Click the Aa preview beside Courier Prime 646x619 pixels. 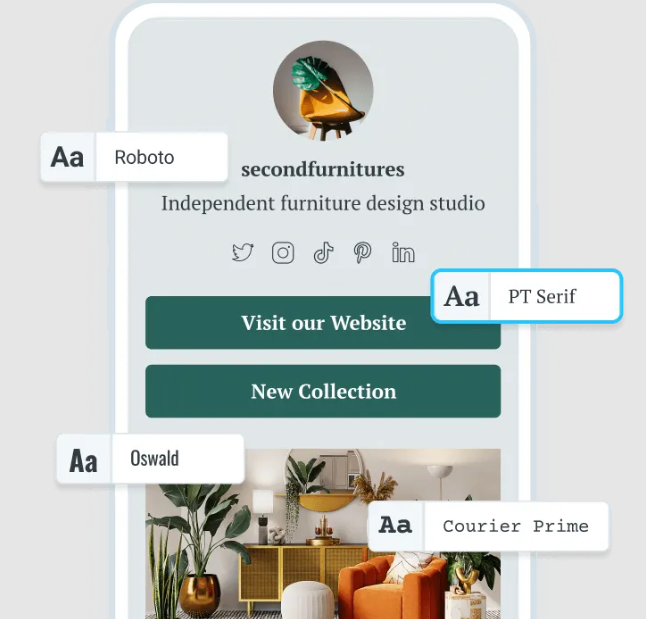coord(396,526)
